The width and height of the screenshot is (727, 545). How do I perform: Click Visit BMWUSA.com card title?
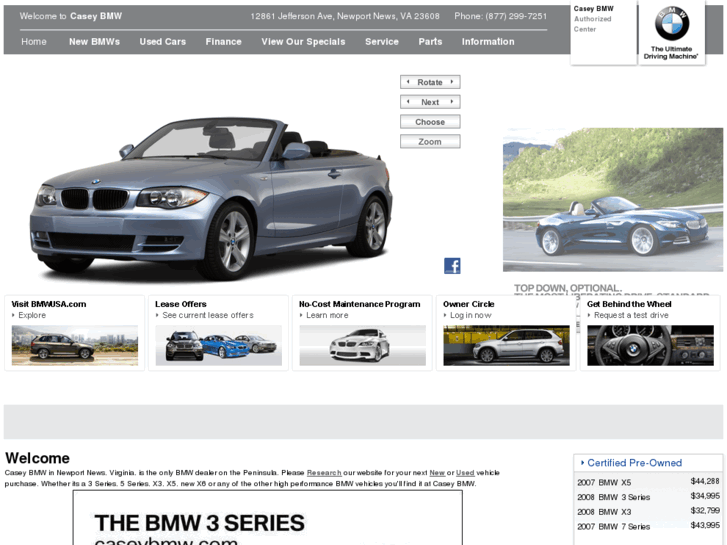pos(49,304)
